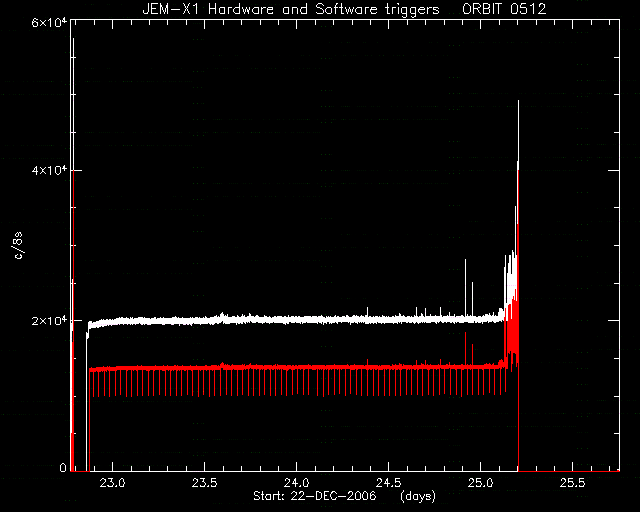
Task: Click the Start: 22-DEC-2006 axis caption
Action: pyautogui.click(x=314, y=496)
